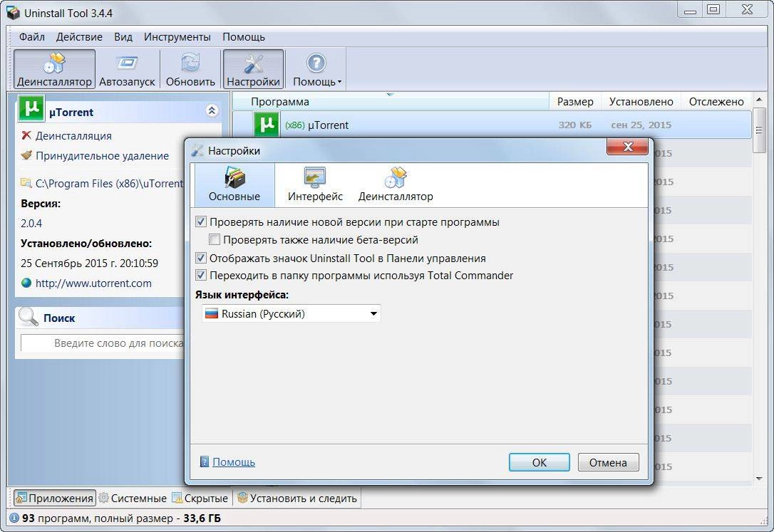The image size is (774, 532).
Task: Expand the Помощь toolbar dropdown arrow
Action: (340, 82)
